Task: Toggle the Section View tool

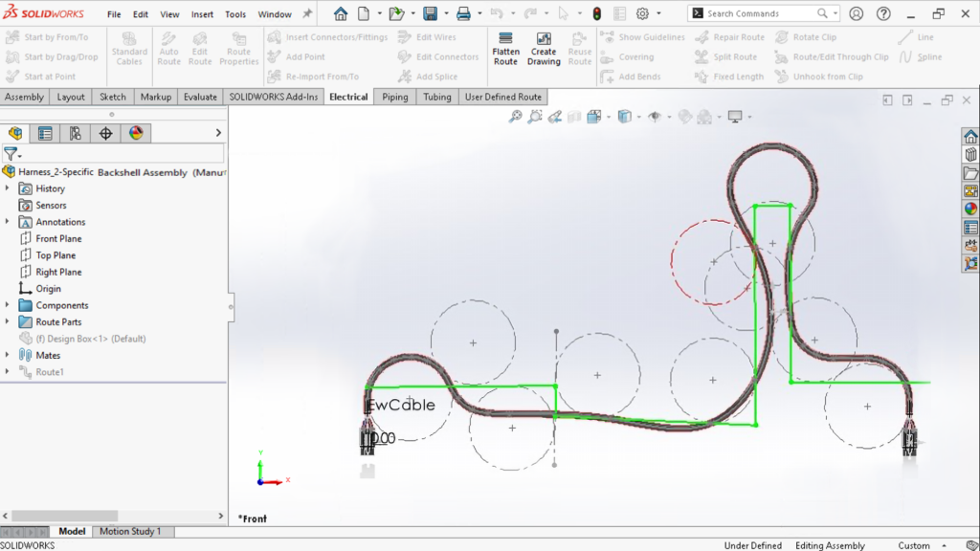Action: point(574,115)
